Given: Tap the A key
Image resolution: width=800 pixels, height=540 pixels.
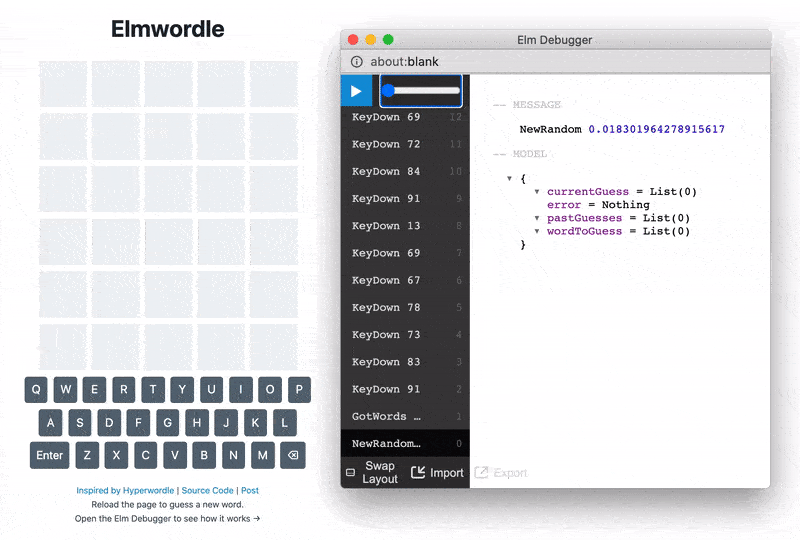Looking at the screenshot, I should click(x=51, y=423).
